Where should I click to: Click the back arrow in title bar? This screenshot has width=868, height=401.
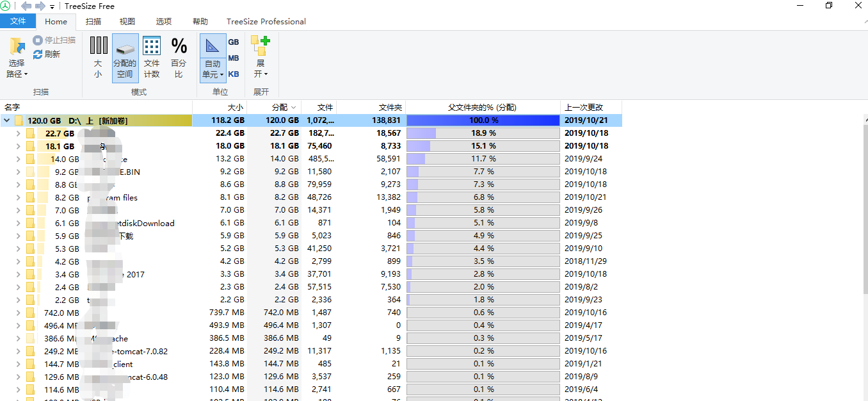[26, 6]
